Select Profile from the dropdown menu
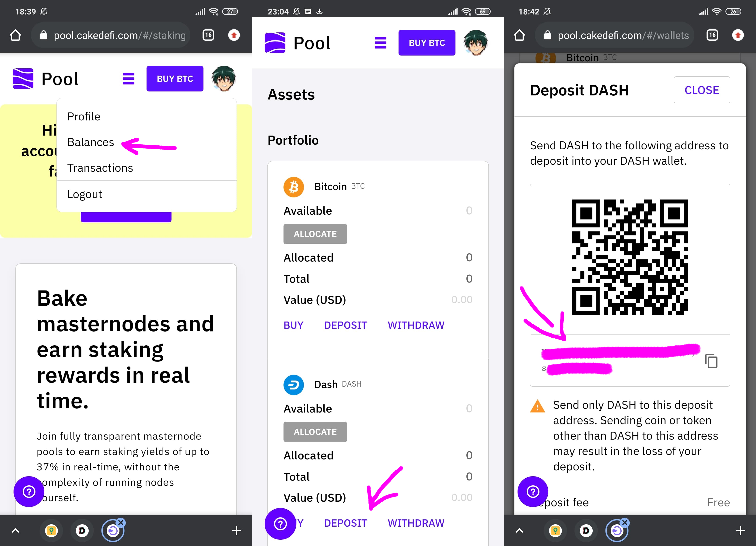This screenshot has height=546, width=756. [147, 116]
